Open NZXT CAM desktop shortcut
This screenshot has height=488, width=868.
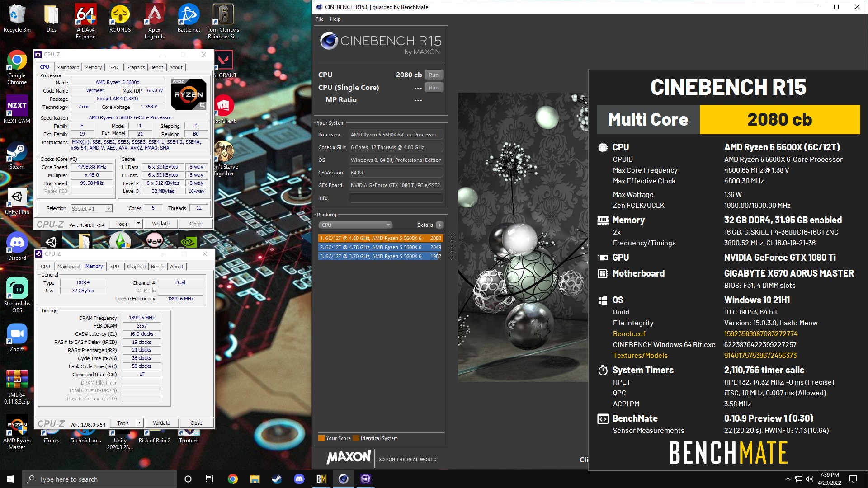click(17, 109)
